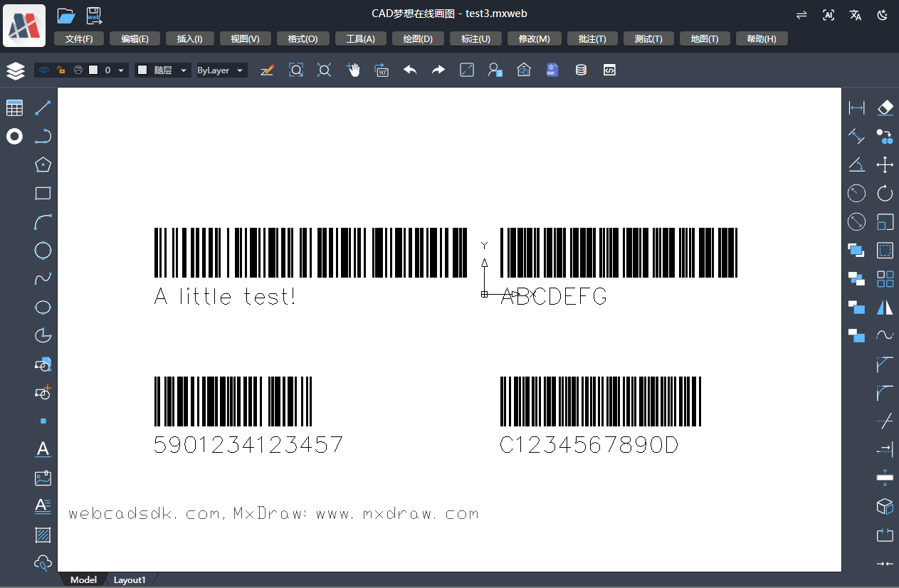Image resolution: width=899 pixels, height=588 pixels.
Task: Select the Line drawing tool
Action: (43, 107)
